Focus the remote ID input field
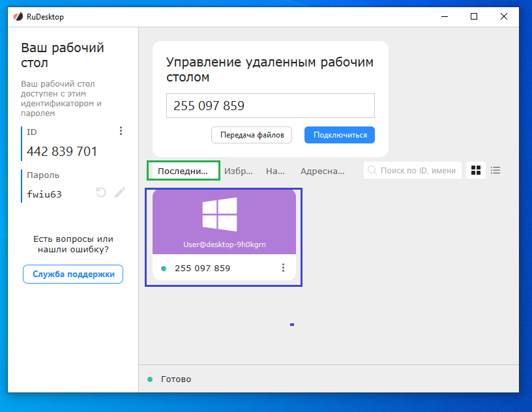This screenshot has height=412, width=532. tap(271, 106)
